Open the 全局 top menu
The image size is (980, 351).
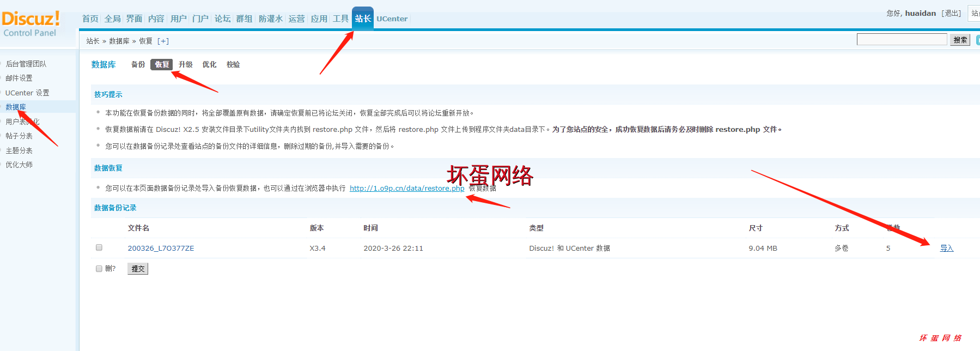point(112,19)
